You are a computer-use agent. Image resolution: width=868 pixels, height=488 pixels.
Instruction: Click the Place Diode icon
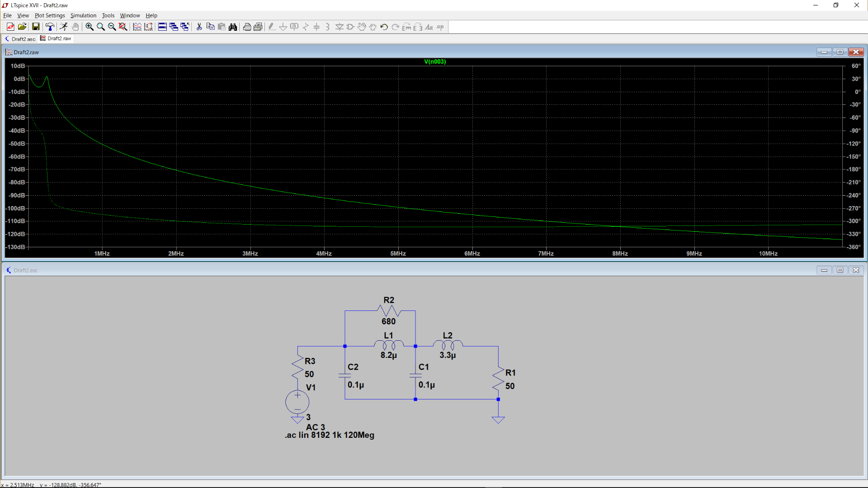coord(339,27)
